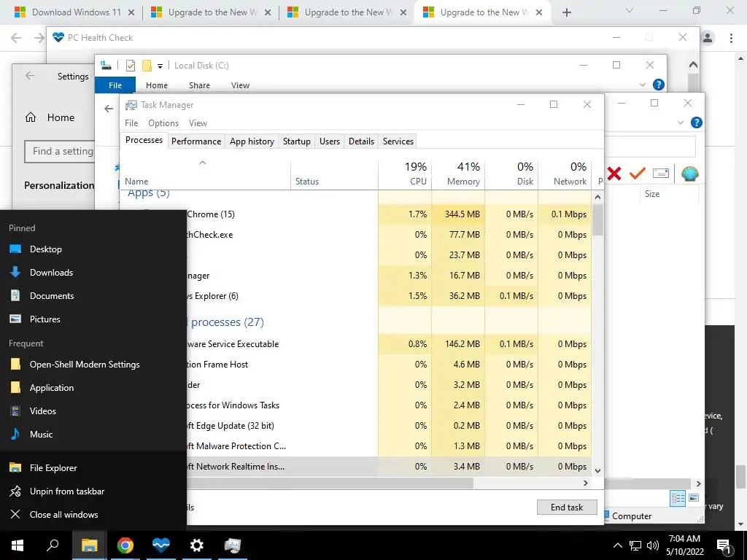The width and height of the screenshot is (747, 560).
Task: Switch to the Startup tab
Action: (297, 141)
